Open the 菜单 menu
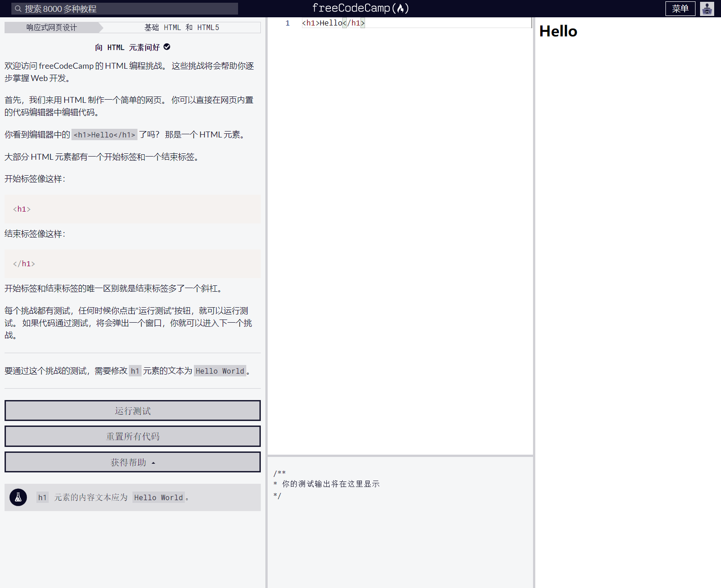 (x=680, y=9)
